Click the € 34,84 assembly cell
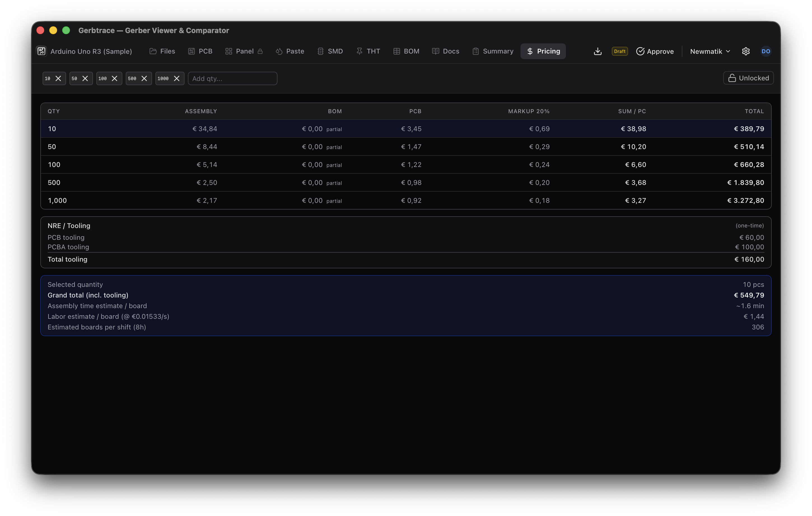The width and height of the screenshot is (812, 516). click(205, 129)
